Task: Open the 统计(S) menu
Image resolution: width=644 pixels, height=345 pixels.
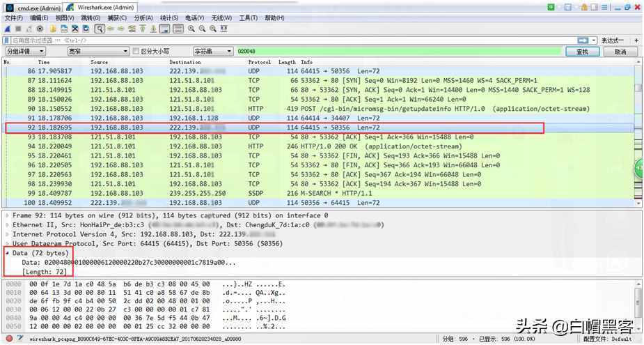Action: click(168, 17)
